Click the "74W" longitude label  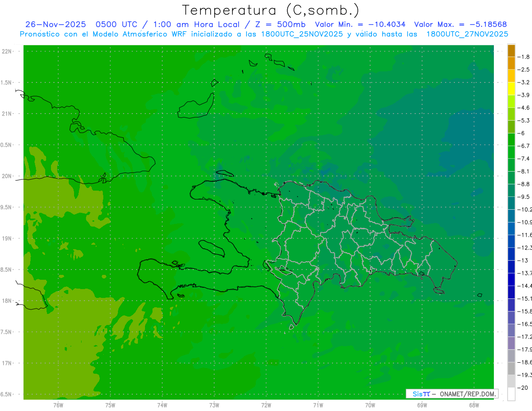point(162,405)
